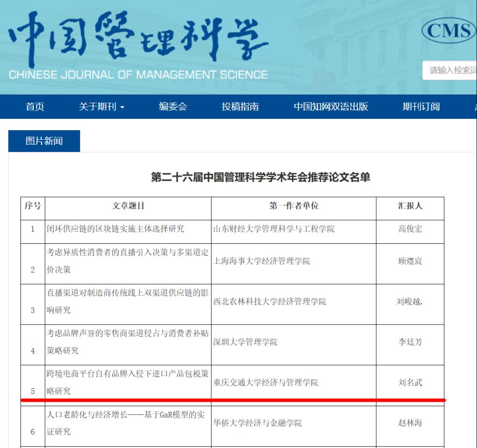
Task: Open 中国知网双语出版 navigation link
Action: (331, 107)
